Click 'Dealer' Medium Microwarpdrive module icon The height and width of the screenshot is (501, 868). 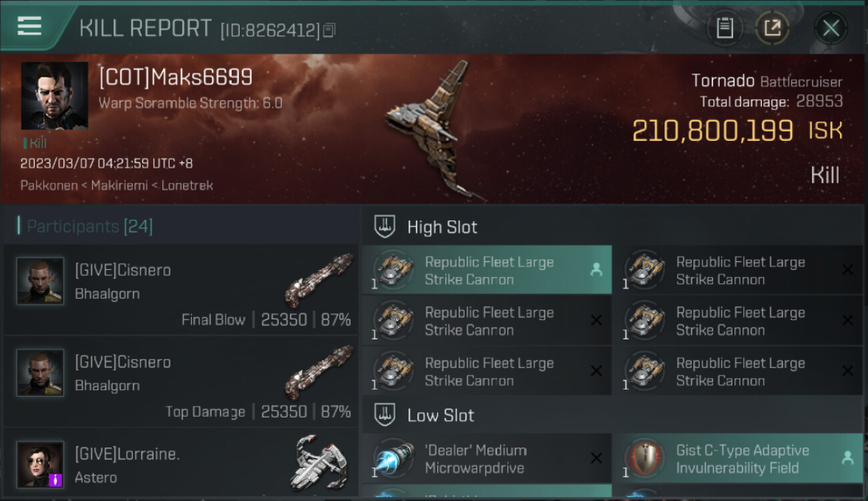tap(394, 458)
